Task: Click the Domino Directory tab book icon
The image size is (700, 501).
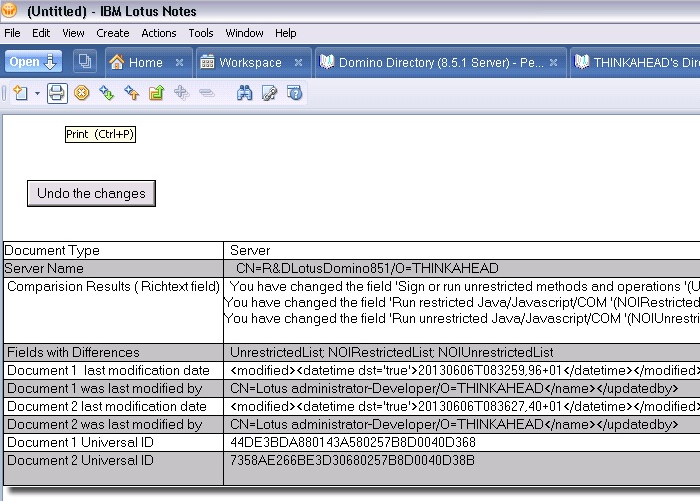Action: point(327,62)
